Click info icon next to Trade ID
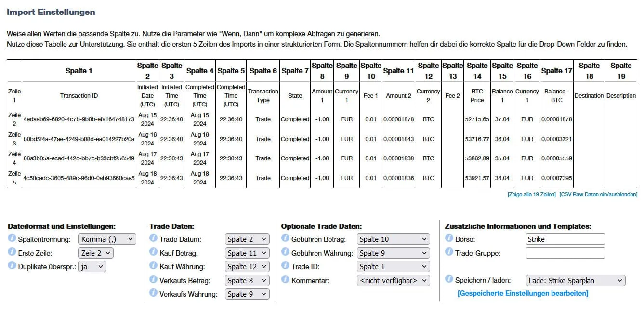This screenshot has width=644, height=316. pyautogui.click(x=286, y=266)
